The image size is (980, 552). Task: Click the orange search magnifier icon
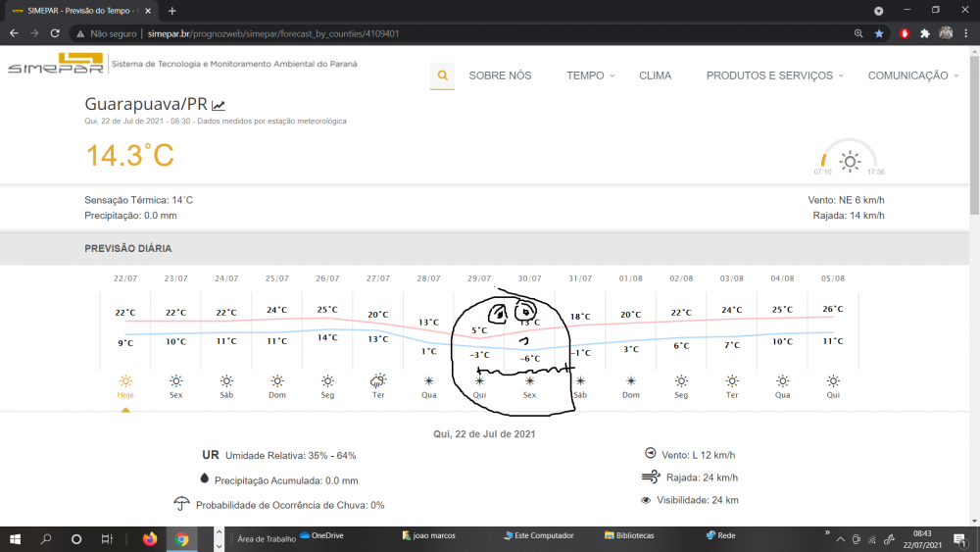coord(442,75)
